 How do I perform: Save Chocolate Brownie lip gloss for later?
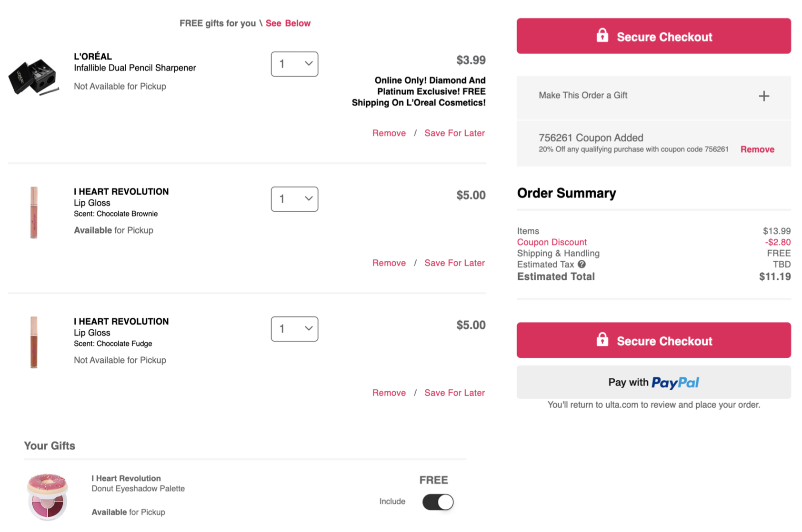[x=454, y=263]
